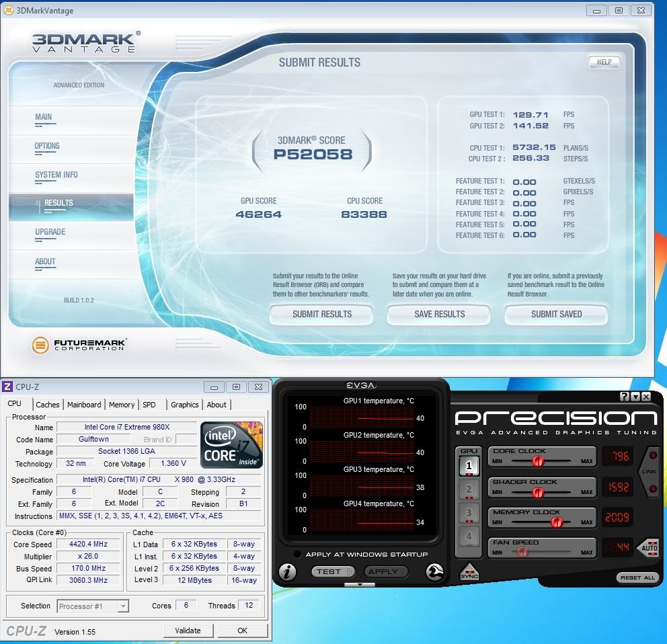
Task: Click the Submit Results button
Action: 321,314
